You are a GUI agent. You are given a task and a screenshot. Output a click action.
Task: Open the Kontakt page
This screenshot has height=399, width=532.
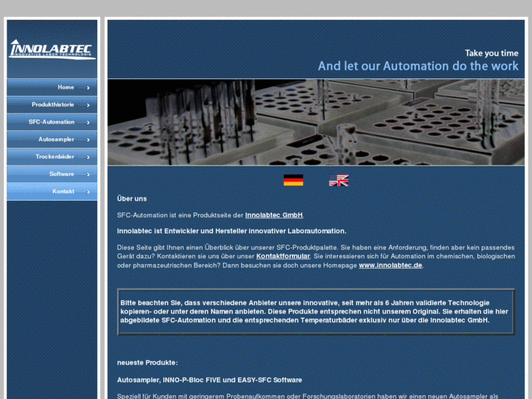pyautogui.click(x=52, y=192)
